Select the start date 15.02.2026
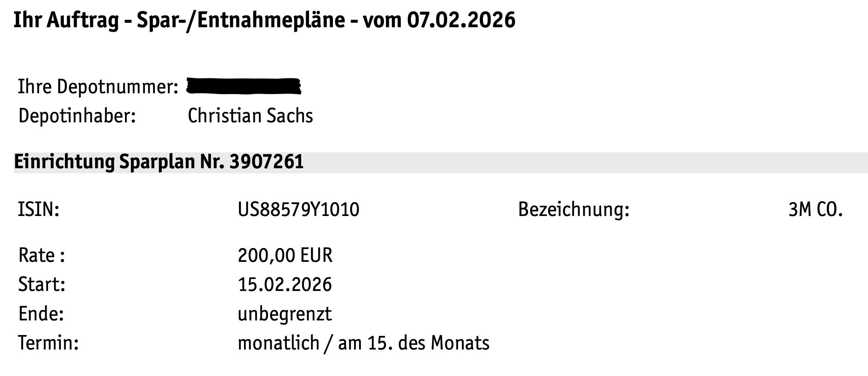 pyautogui.click(x=285, y=285)
